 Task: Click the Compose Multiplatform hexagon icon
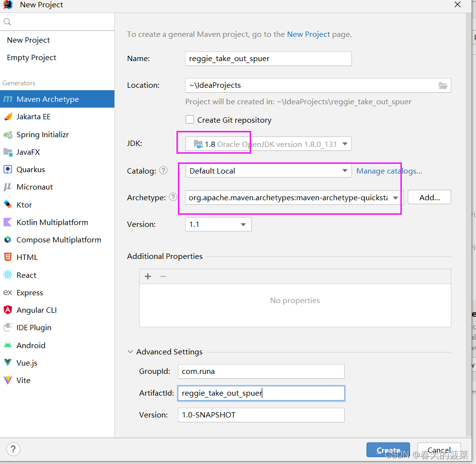(x=8, y=240)
